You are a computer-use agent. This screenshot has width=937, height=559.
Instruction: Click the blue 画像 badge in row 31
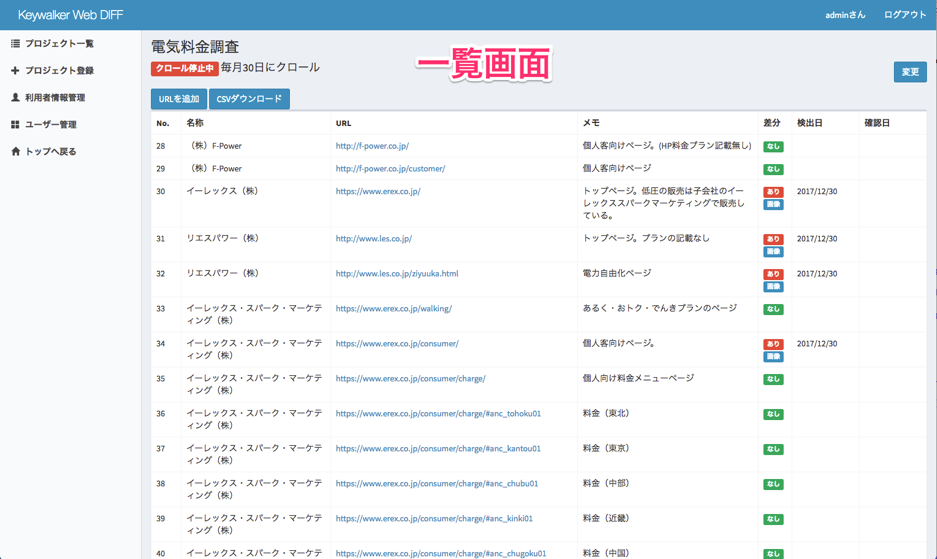(773, 252)
